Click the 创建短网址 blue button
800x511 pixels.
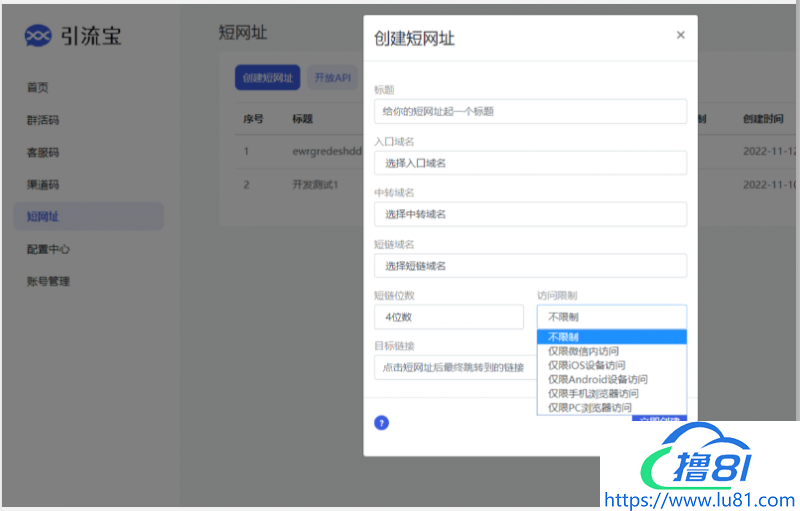coord(267,77)
